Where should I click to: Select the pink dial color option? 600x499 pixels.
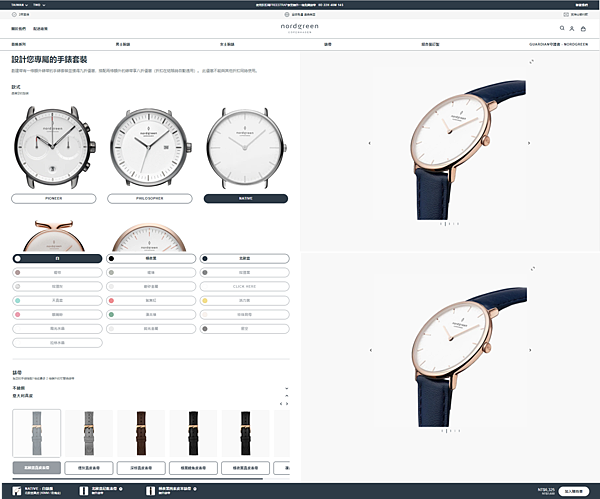pyautogui.click(x=57, y=315)
